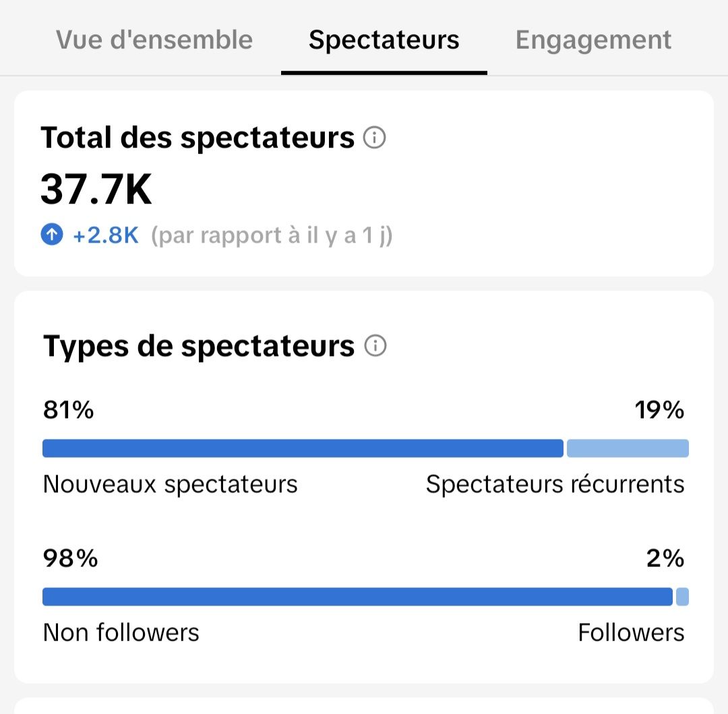728x714 pixels.
Task: Click the Spectateurs récurrents label
Action: (x=555, y=484)
